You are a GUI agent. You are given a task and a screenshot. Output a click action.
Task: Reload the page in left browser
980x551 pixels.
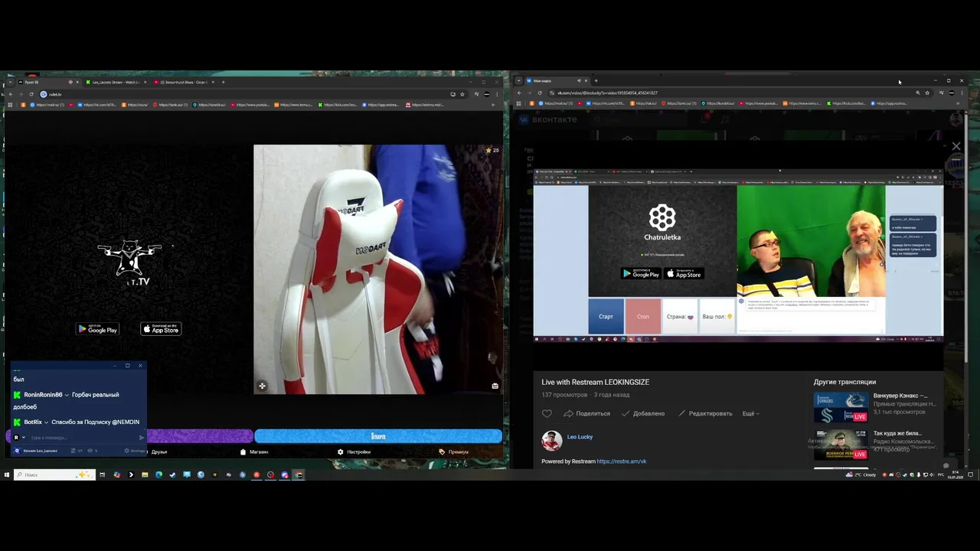(x=31, y=94)
